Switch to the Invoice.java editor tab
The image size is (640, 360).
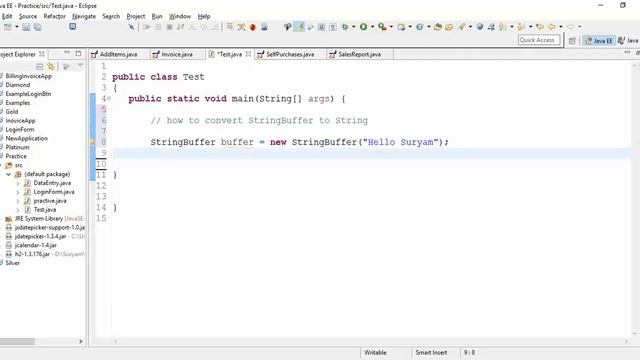tap(177, 54)
